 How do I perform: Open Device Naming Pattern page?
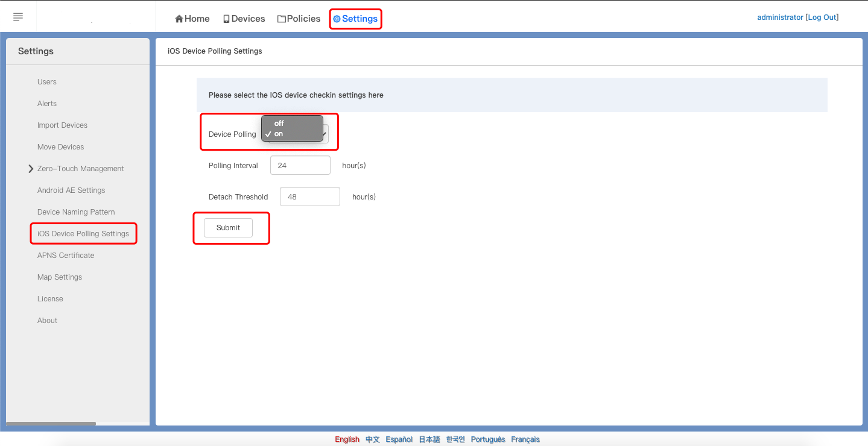pos(76,212)
